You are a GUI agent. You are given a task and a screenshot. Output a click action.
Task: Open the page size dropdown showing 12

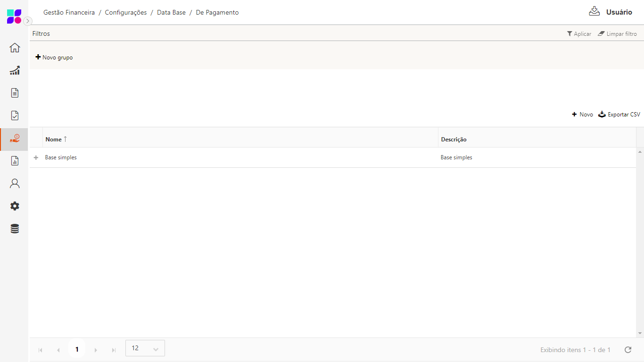(x=145, y=348)
